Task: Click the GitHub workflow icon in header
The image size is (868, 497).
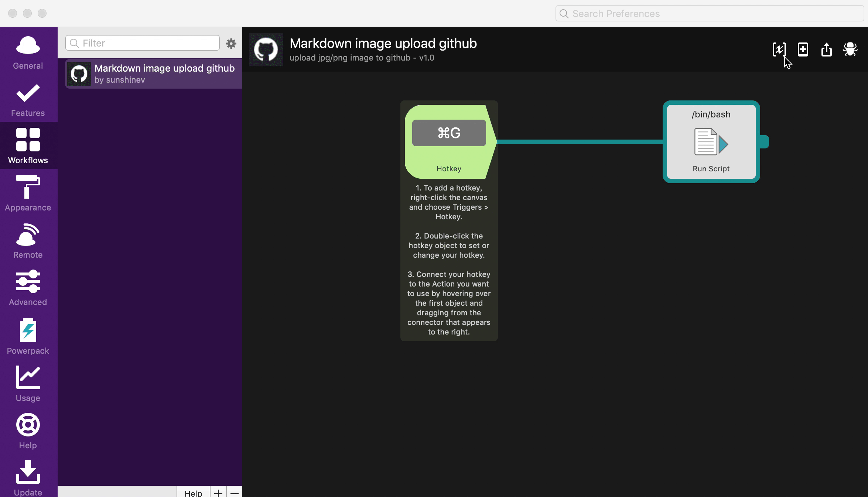Action: [266, 49]
